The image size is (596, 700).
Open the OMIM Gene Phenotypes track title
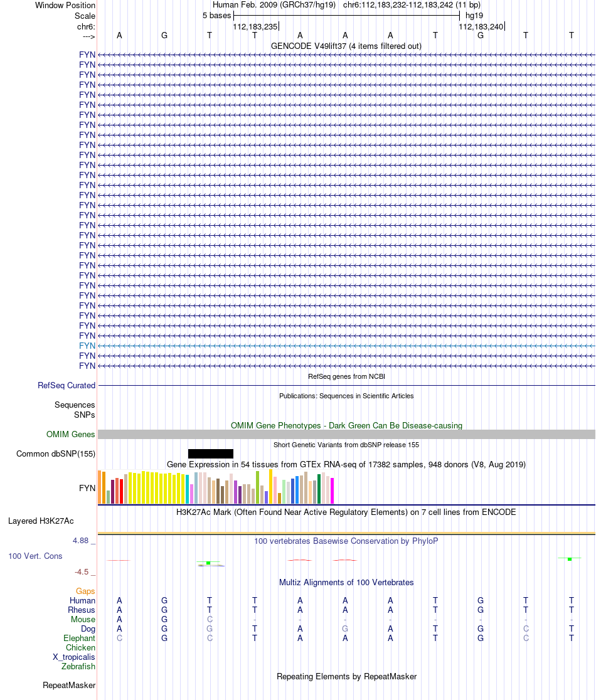pos(346,425)
